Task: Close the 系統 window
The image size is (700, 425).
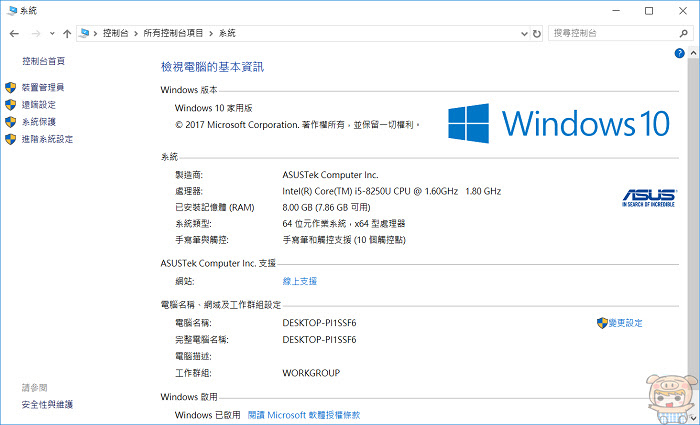Action: point(683,11)
